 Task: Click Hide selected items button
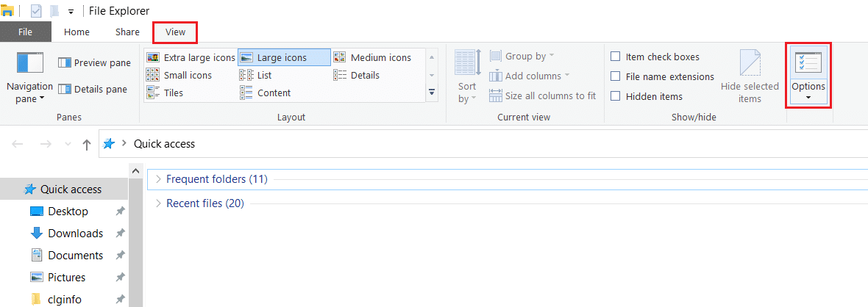pyautogui.click(x=750, y=77)
